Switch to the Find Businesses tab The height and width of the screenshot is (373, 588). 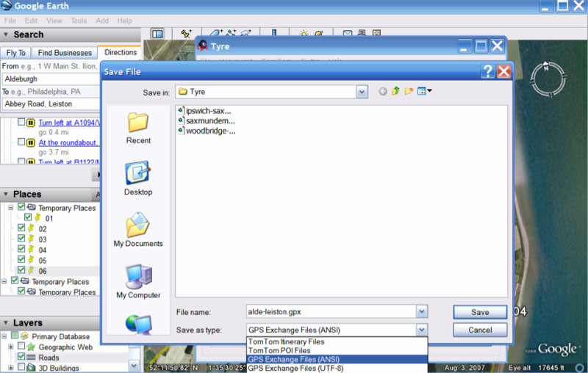tap(65, 53)
